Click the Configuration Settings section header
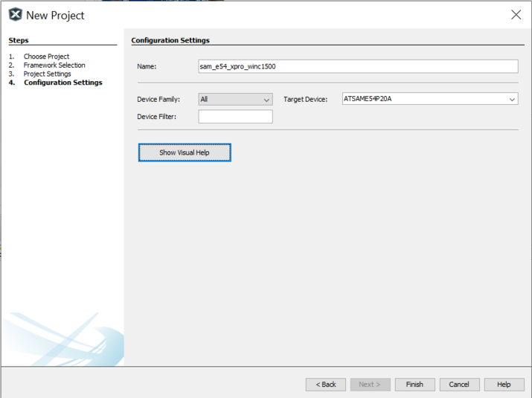Viewport: 532px width, 398px height. (x=170, y=40)
